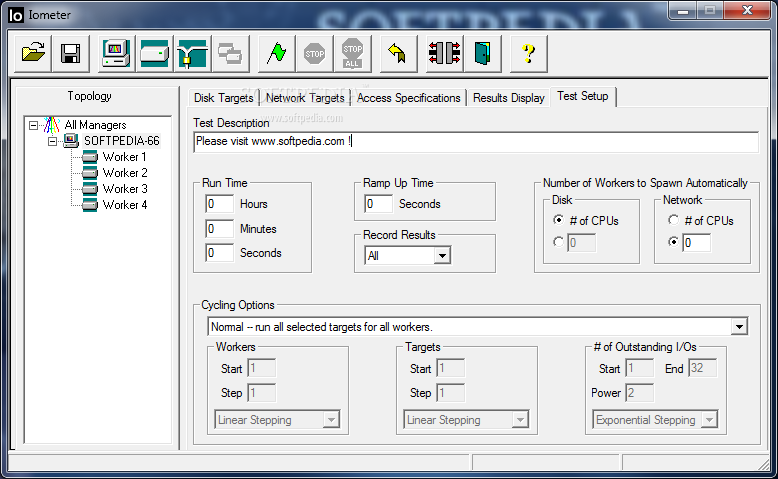Open About with question mark icon

(x=529, y=53)
